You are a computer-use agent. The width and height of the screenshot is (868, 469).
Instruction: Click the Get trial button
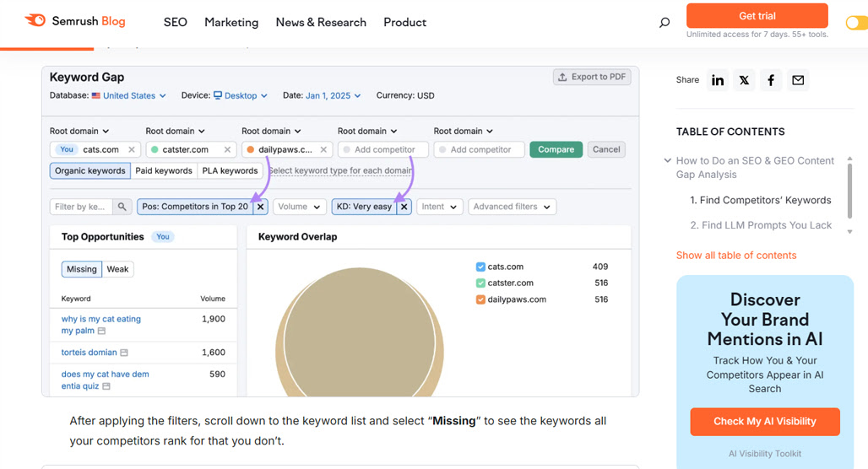(757, 16)
